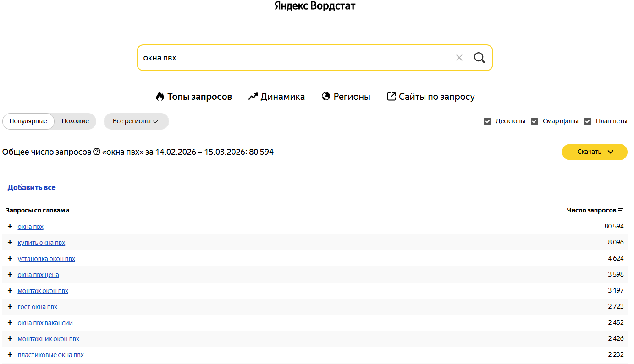Switch to the Похожие toggle option
The height and width of the screenshot is (364, 634).
pyautogui.click(x=75, y=121)
